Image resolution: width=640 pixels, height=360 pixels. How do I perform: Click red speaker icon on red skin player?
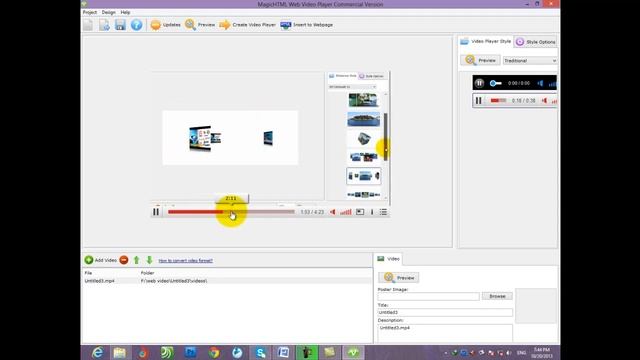[x=544, y=100]
